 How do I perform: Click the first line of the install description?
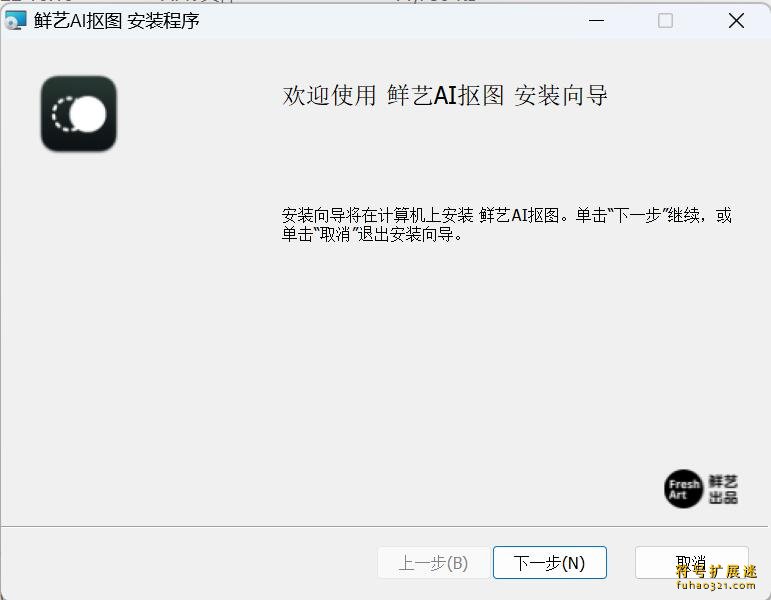(506, 215)
